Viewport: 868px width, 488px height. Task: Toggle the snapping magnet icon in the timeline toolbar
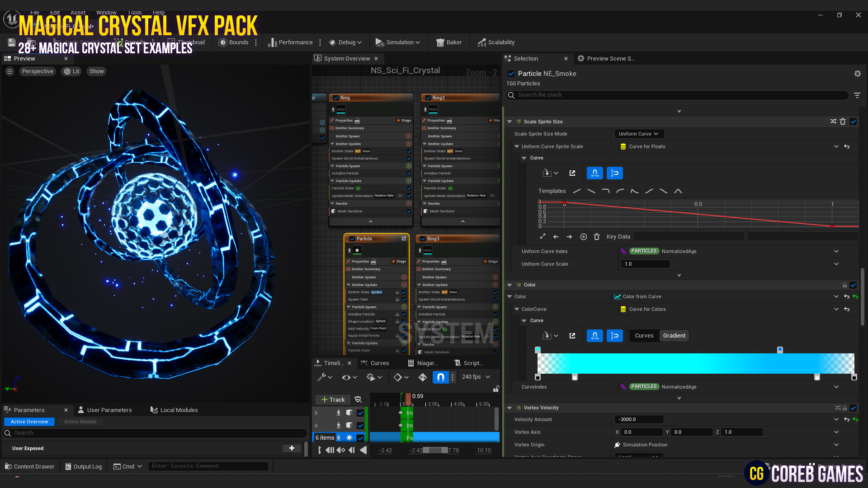click(x=441, y=377)
